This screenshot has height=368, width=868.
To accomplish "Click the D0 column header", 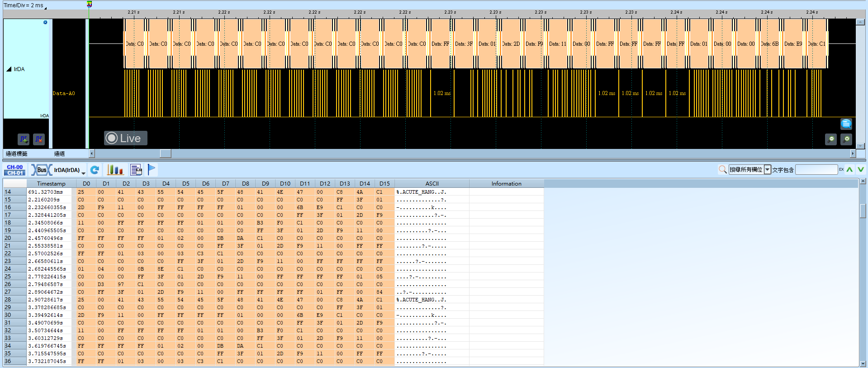I will click(86, 183).
